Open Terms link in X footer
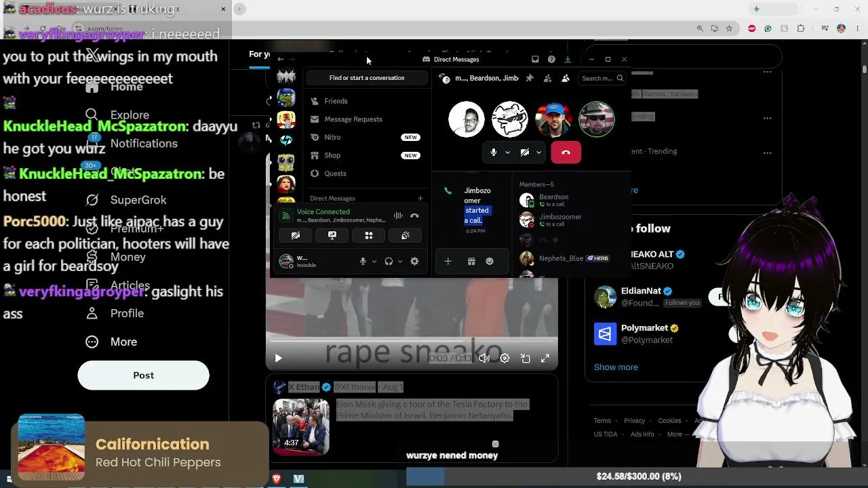Screen dimensions: 868x488 pos(602,421)
